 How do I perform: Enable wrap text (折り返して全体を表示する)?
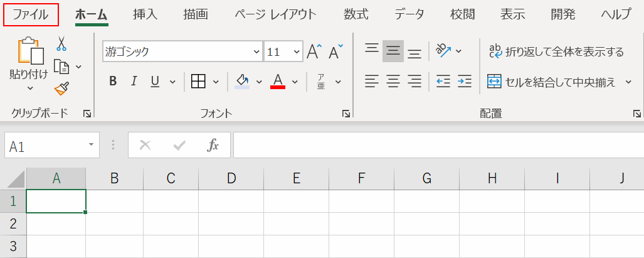click(557, 51)
